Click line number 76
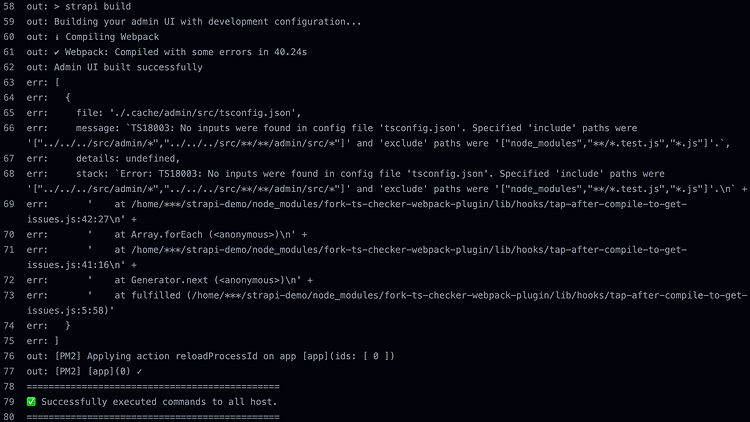Viewport: 750px width, 422px height. pyautogui.click(x=9, y=356)
